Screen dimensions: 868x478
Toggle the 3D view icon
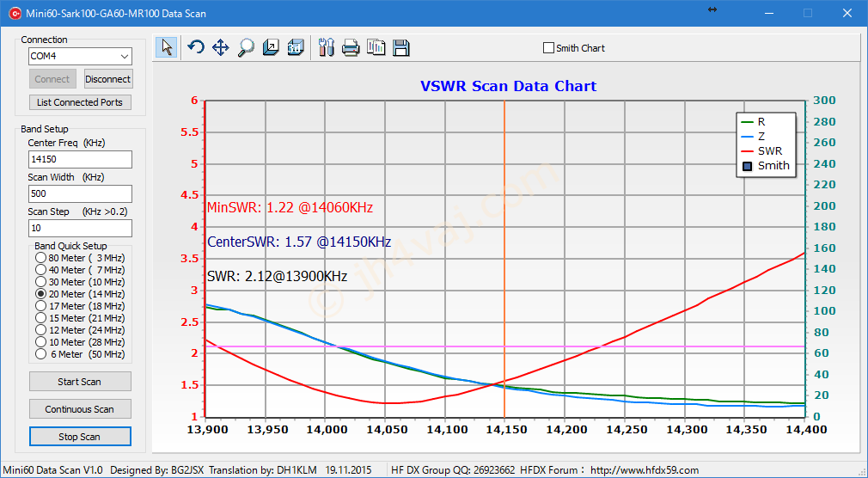296,47
